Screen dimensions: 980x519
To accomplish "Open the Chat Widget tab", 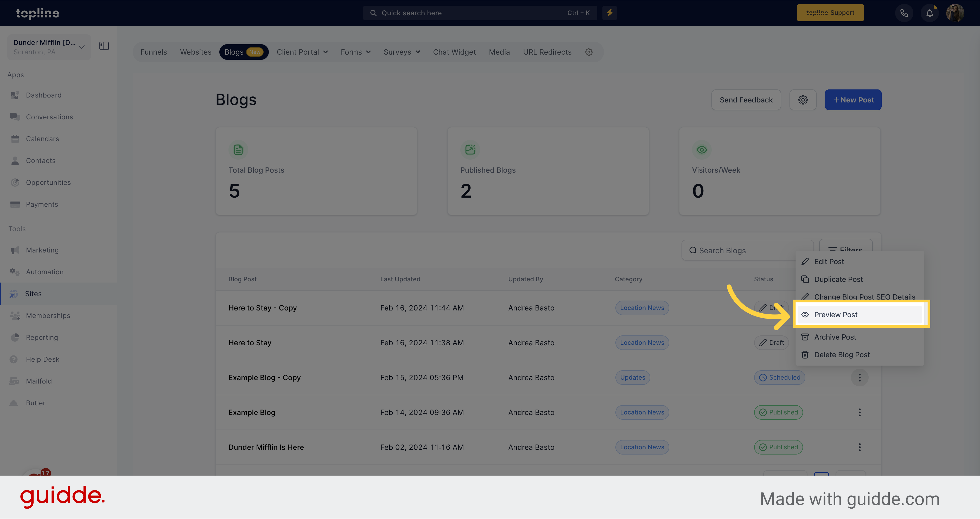I will pos(454,52).
